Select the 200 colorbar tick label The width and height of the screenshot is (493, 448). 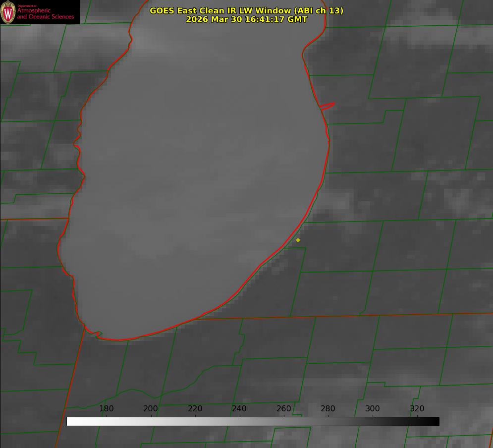coord(151,408)
